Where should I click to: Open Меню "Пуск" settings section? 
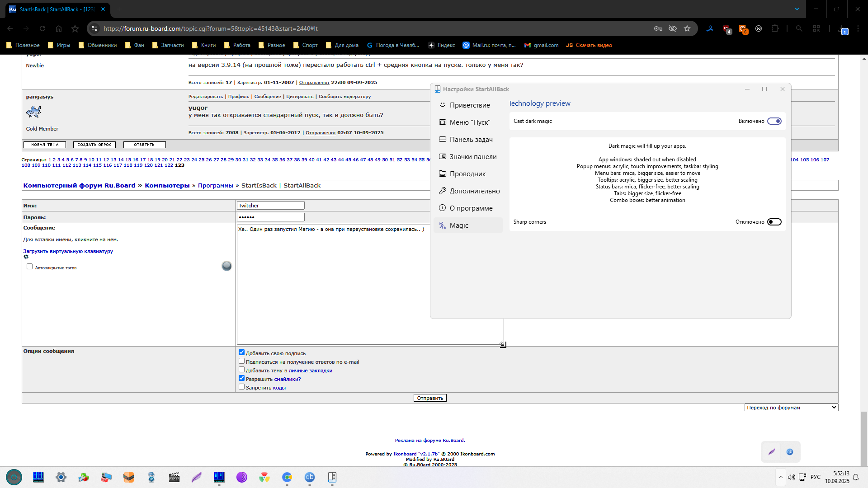click(469, 122)
